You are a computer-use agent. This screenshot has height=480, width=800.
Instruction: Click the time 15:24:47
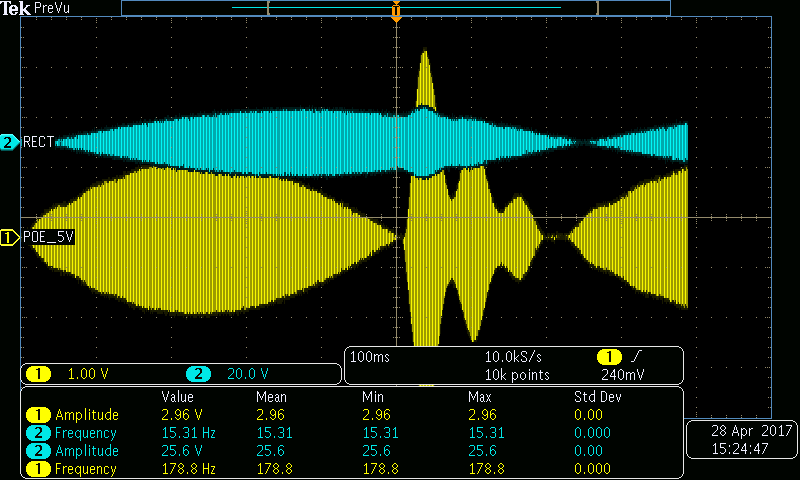coord(740,449)
